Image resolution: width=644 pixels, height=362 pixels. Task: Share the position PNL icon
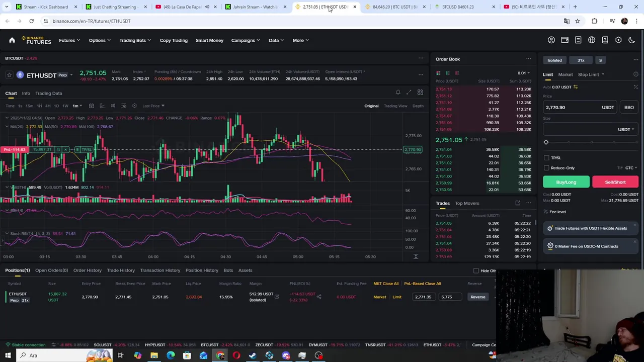[319, 297]
